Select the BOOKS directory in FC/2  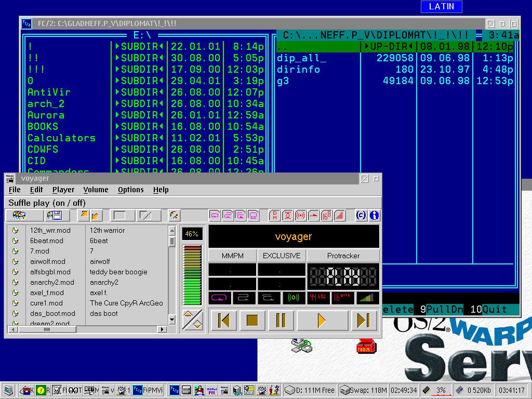pos(43,126)
